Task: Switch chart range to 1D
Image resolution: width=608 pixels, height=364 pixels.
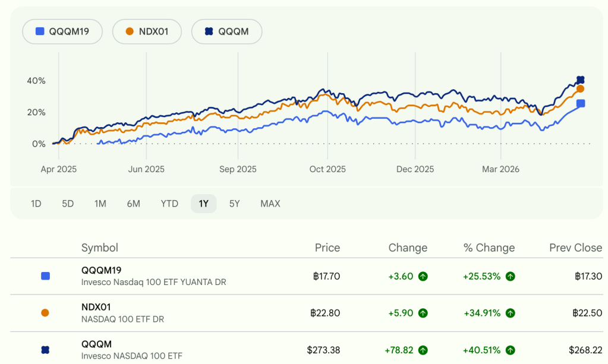Action: 36,204
